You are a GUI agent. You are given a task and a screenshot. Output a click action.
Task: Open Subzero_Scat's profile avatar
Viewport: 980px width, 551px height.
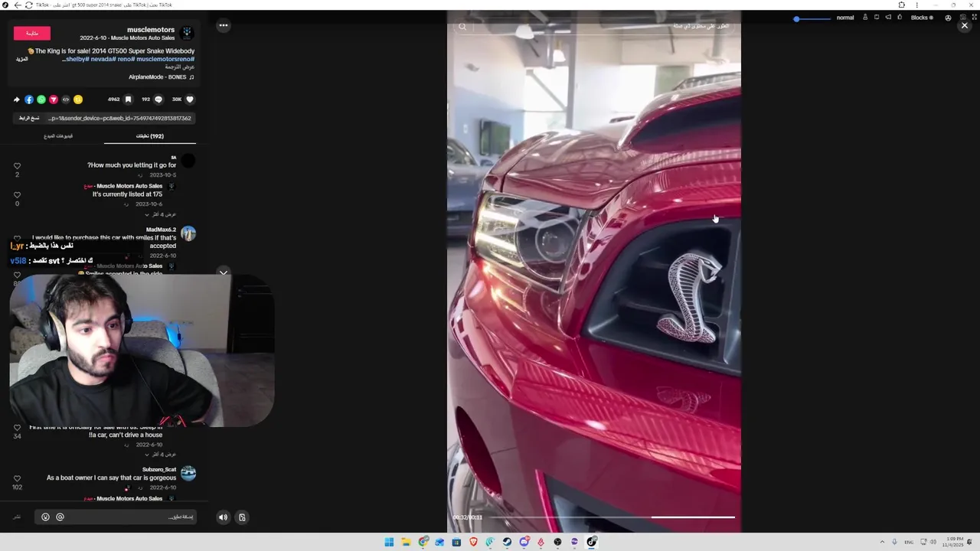coord(188,474)
